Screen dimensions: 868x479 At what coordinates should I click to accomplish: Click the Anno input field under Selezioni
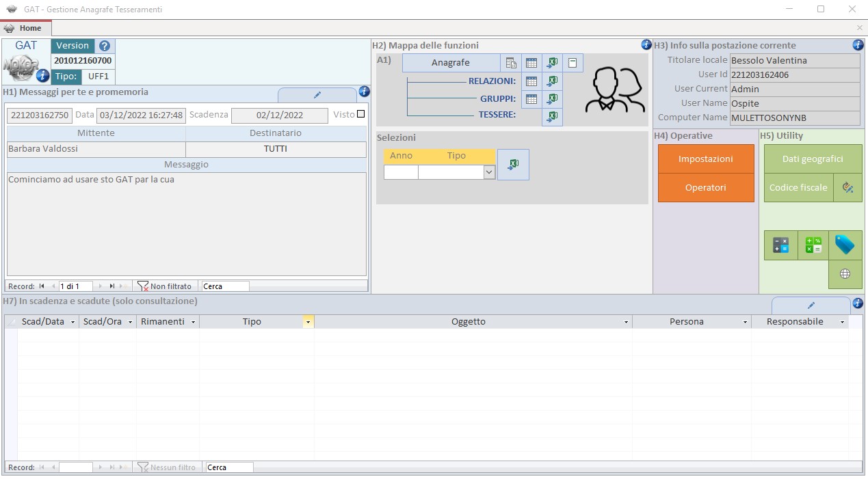click(401, 172)
